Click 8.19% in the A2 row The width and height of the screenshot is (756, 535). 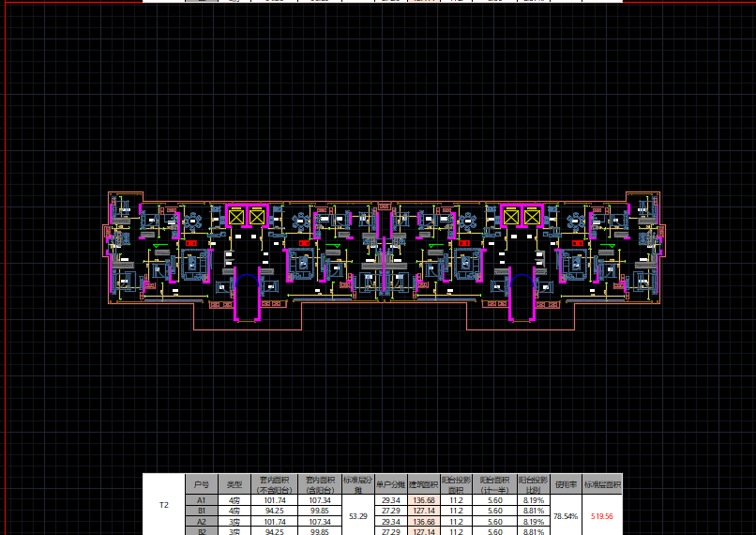tap(534, 522)
